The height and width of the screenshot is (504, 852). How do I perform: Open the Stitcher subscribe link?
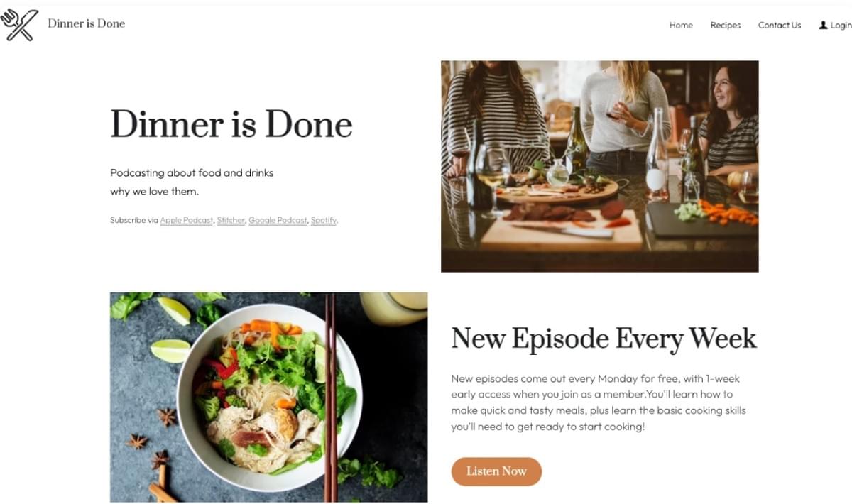231,220
